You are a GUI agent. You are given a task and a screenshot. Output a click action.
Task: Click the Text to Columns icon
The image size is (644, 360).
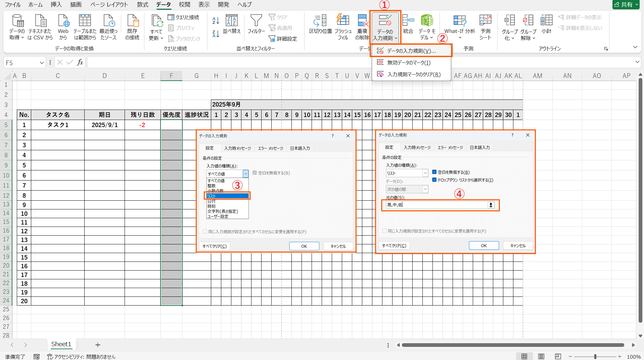pyautogui.click(x=320, y=21)
